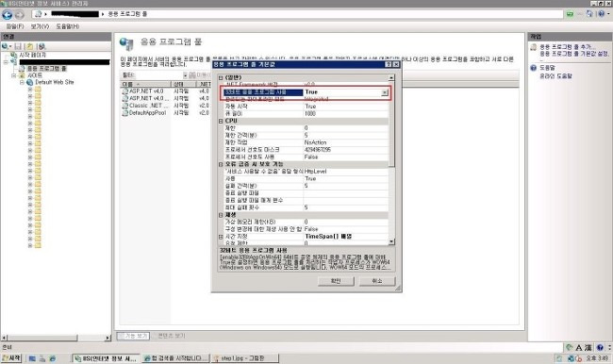
Task: Click the delete-connection icon in 연결 toolbar
Action: 41,46
